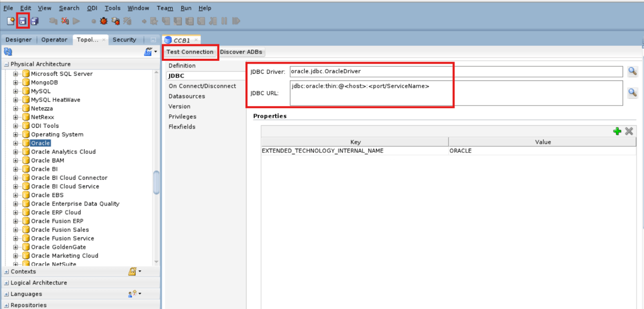Switch to the Designer tab
Screen dimensions: 644x309
tap(19, 39)
